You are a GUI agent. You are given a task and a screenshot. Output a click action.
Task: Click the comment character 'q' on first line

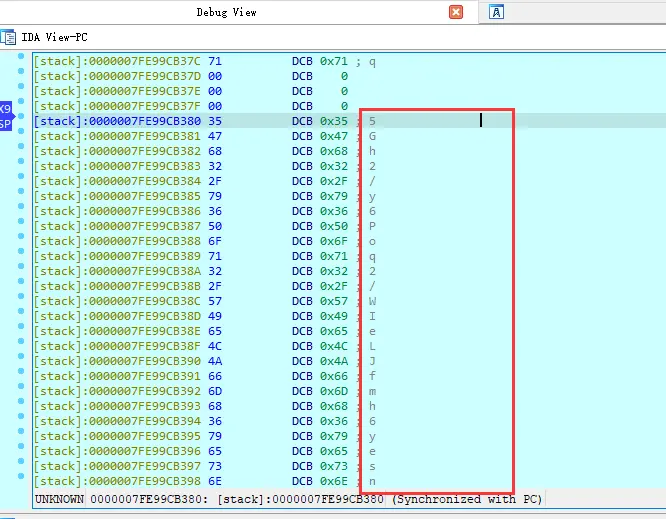pos(372,62)
